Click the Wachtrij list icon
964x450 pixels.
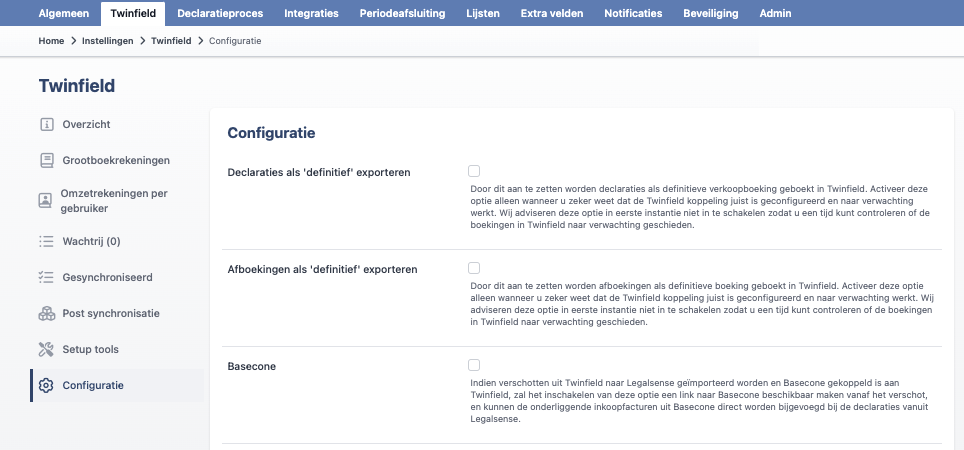pos(47,241)
